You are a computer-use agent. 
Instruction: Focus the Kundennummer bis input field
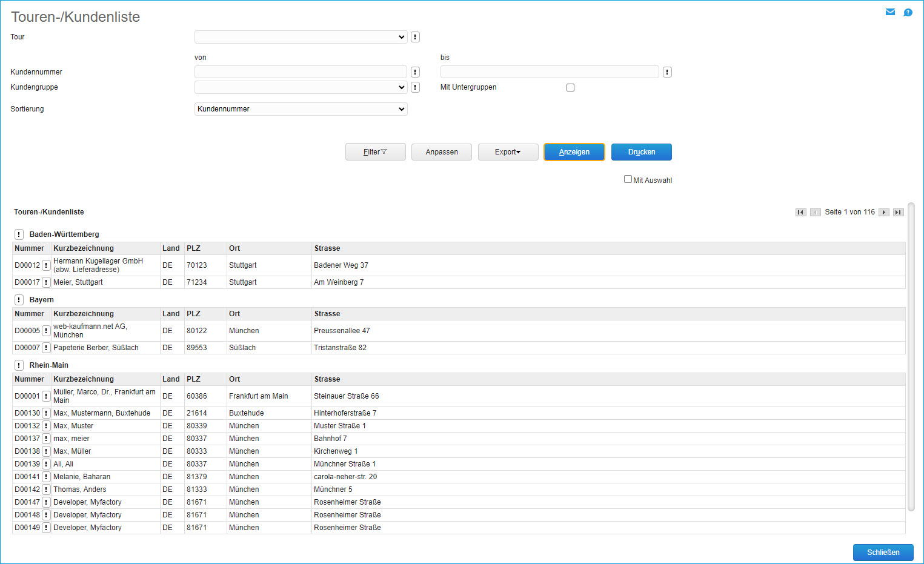click(550, 72)
